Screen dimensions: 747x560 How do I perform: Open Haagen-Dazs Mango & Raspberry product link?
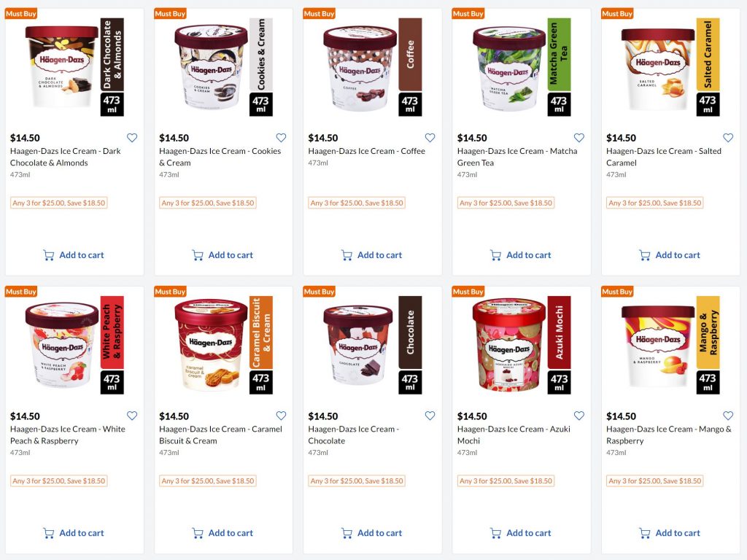pos(668,435)
